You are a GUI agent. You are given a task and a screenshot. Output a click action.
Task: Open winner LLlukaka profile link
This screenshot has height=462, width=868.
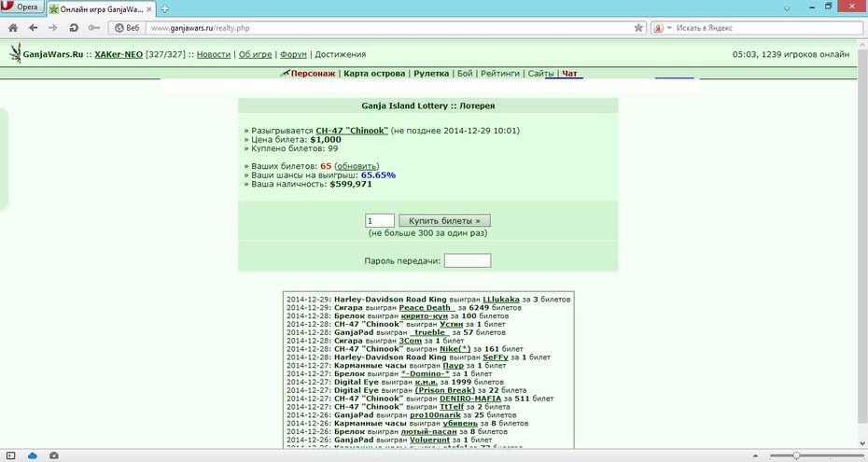point(501,300)
